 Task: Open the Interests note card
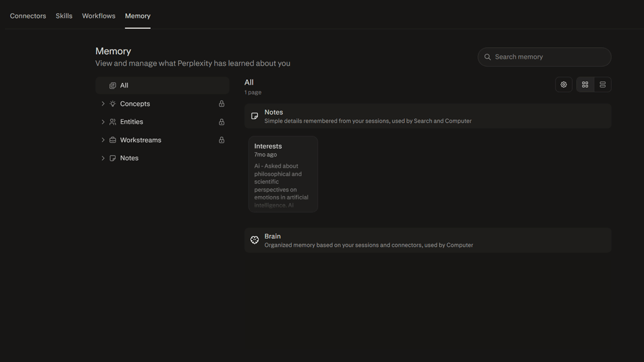[283, 174]
